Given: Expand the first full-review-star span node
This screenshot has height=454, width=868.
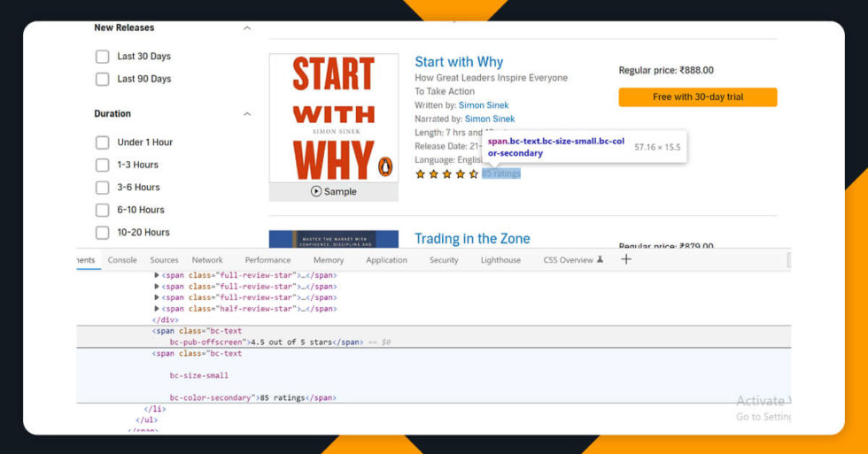Looking at the screenshot, I should [x=157, y=275].
